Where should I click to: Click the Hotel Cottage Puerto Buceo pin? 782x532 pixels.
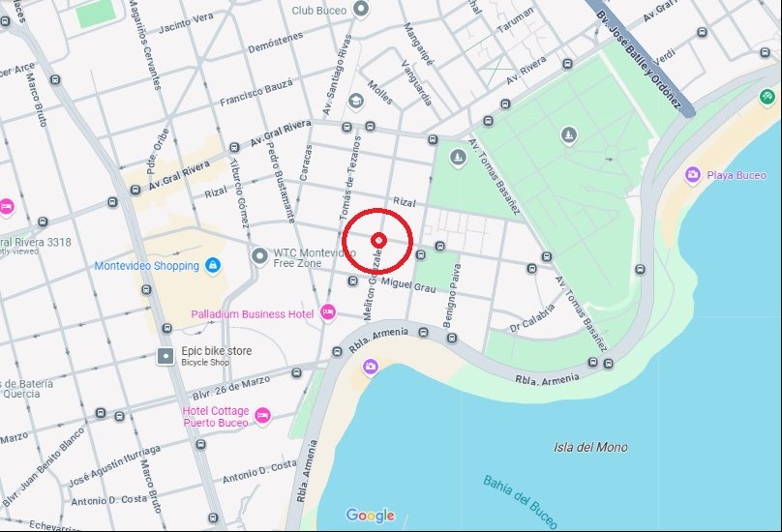coord(262,415)
